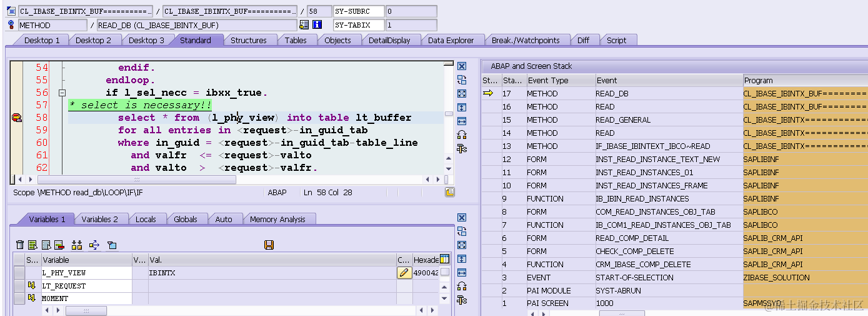Open the Objects tab

pyautogui.click(x=338, y=40)
